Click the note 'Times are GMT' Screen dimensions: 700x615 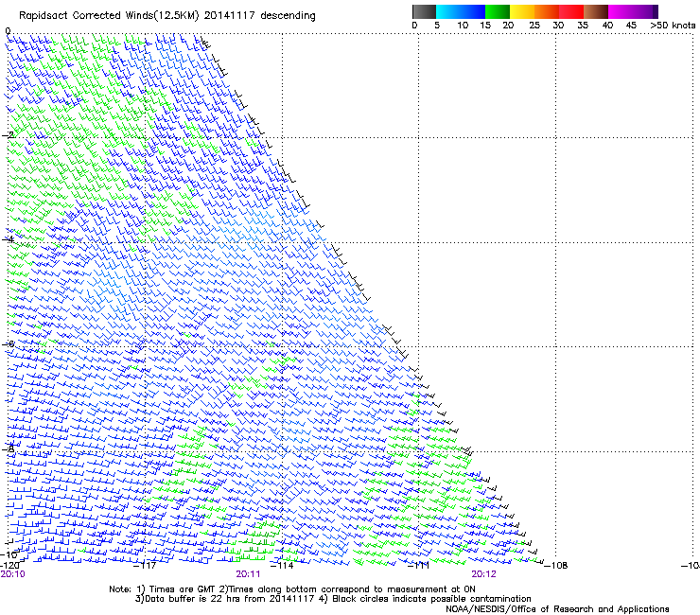183,589
